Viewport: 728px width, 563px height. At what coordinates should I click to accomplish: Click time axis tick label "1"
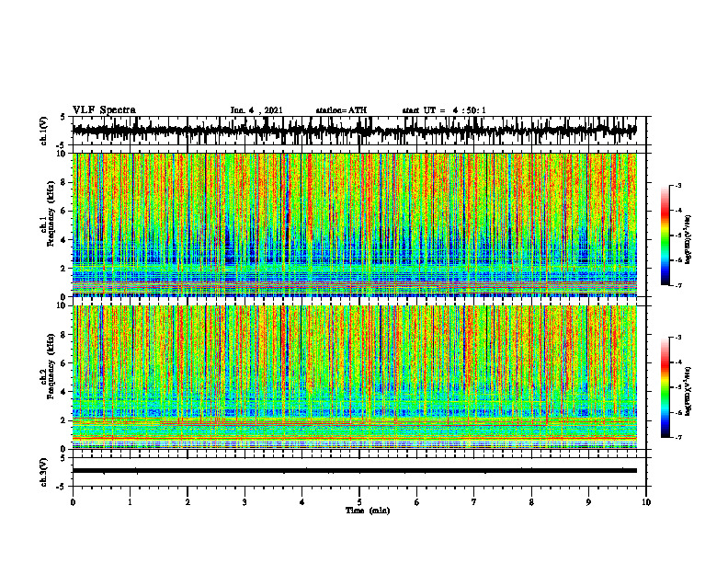coord(130,502)
